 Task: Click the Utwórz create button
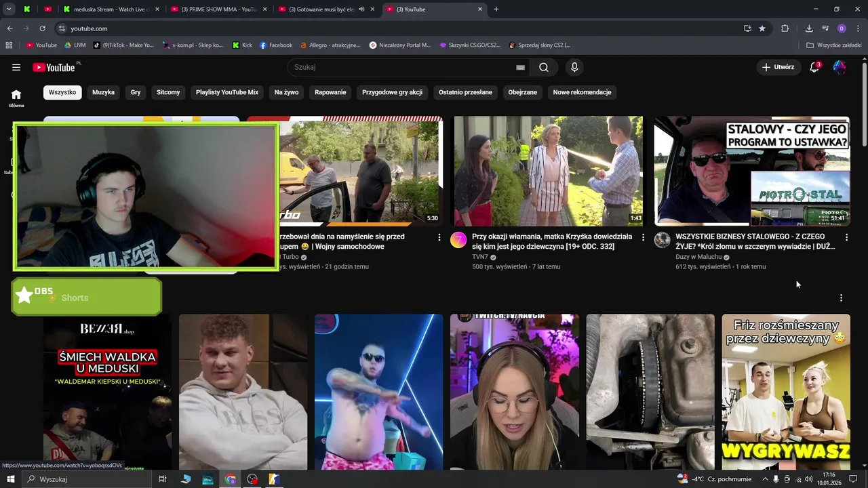coord(778,67)
